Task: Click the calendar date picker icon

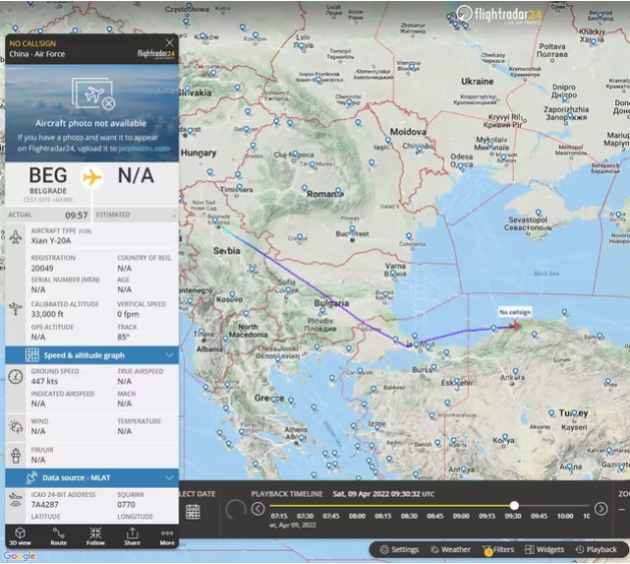Action: [x=193, y=512]
